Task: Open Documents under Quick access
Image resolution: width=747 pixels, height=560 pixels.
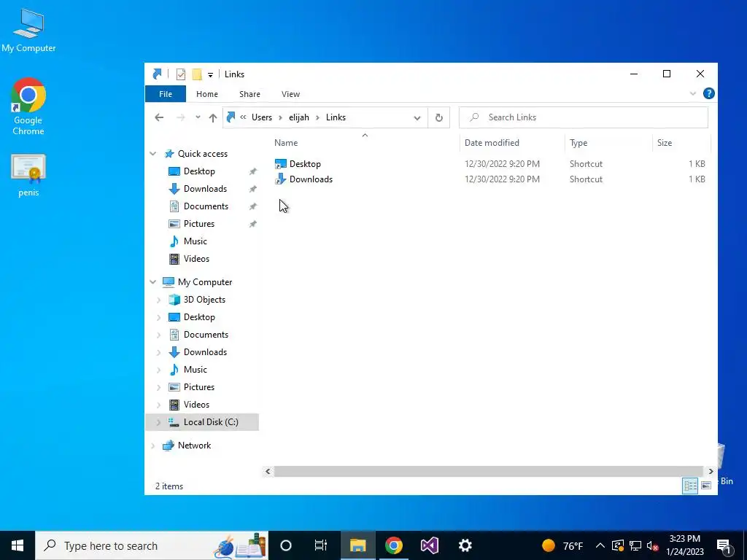Action: click(x=206, y=206)
